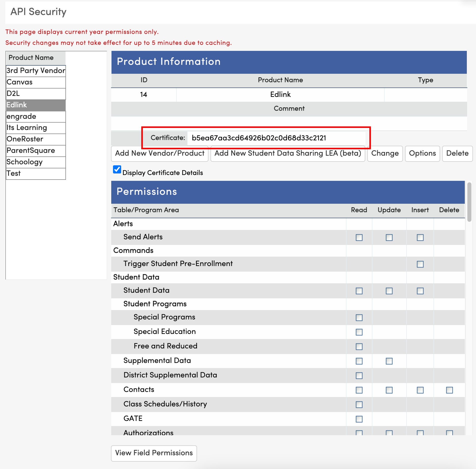The height and width of the screenshot is (469, 476).
Task: Check Insert for indented Student Data row
Action: pyautogui.click(x=420, y=291)
